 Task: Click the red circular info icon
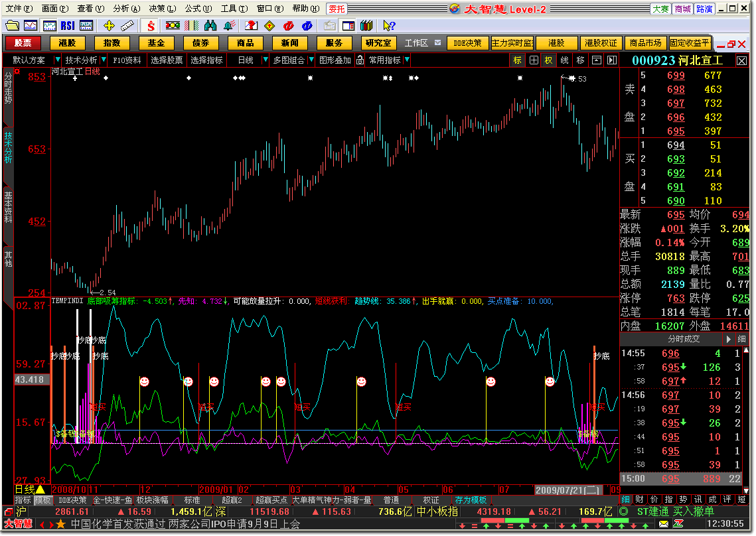(288, 26)
